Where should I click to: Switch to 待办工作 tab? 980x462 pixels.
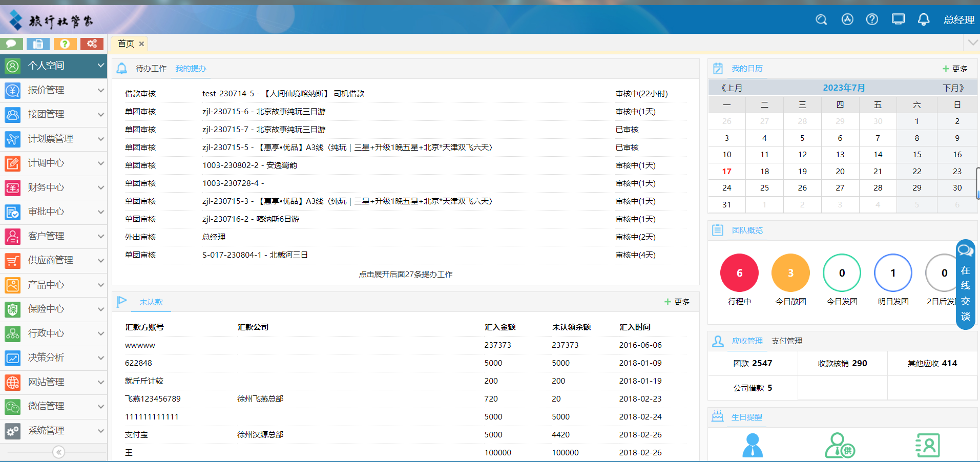(x=151, y=69)
